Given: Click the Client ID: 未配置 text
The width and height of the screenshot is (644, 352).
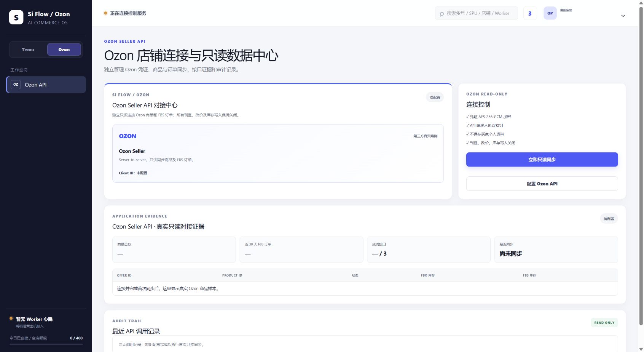Looking at the screenshot, I should (133, 173).
